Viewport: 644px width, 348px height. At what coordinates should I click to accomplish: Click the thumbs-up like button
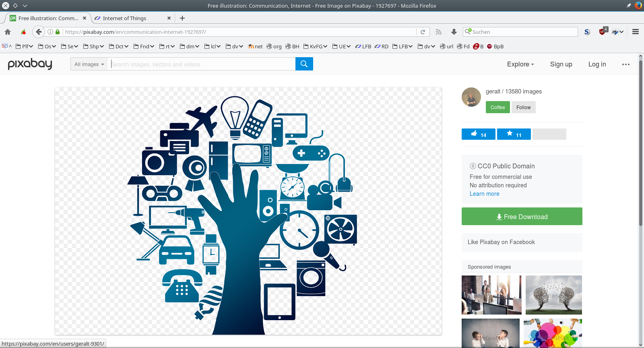click(478, 134)
